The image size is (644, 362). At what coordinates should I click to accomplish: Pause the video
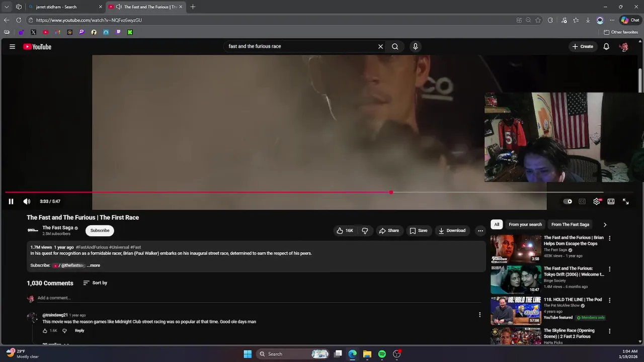click(x=11, y=201)
